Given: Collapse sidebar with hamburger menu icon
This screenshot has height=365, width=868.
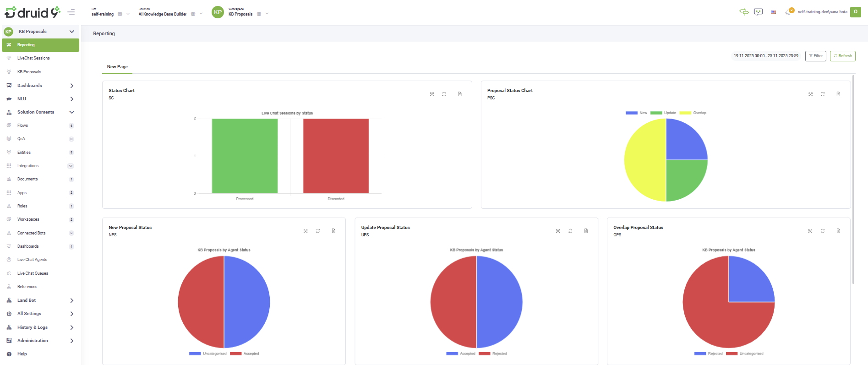Looking at the screenshot, I should (71, 12).
